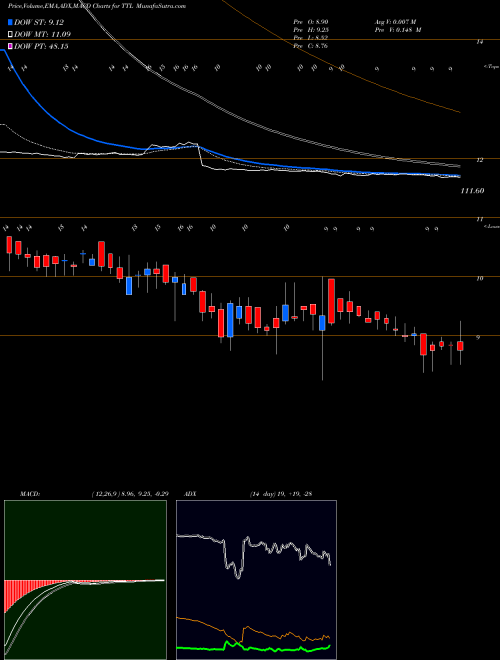Click the 'Pre L: 8.52' value
This screenshot has height=660, width=500.
311,38
